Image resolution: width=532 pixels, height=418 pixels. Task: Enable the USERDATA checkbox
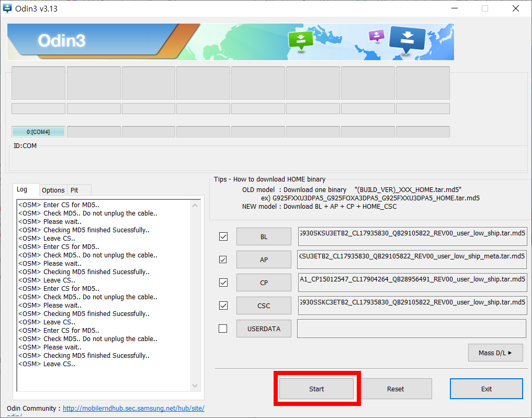click(x=223, y=329)
